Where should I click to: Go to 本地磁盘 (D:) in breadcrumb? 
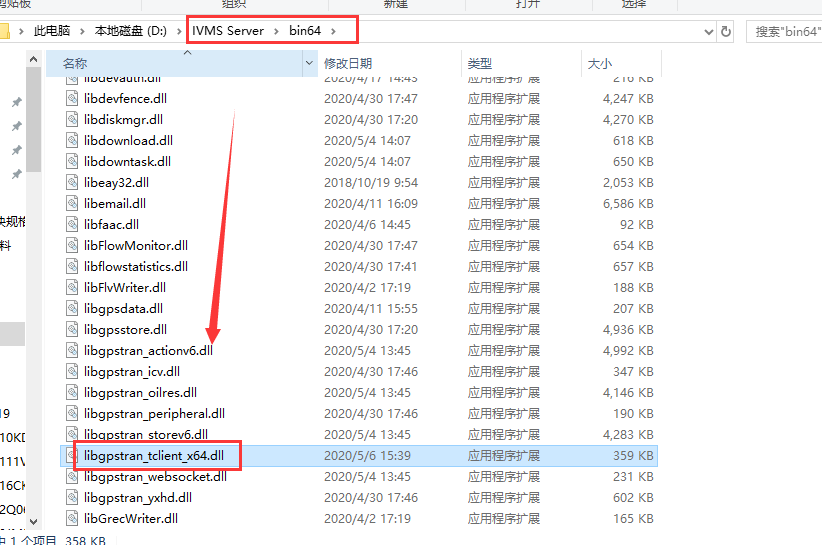pyautogui.click(x=131, y=31)
